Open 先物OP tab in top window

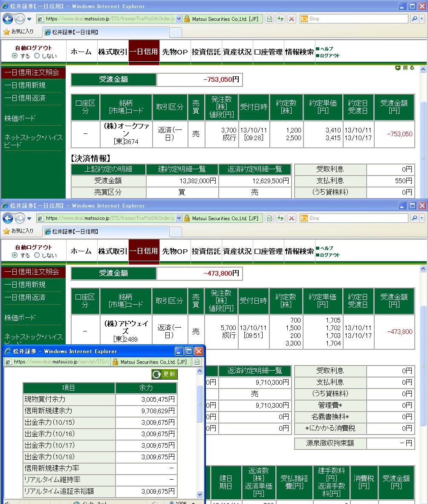(x=175, y=52)
